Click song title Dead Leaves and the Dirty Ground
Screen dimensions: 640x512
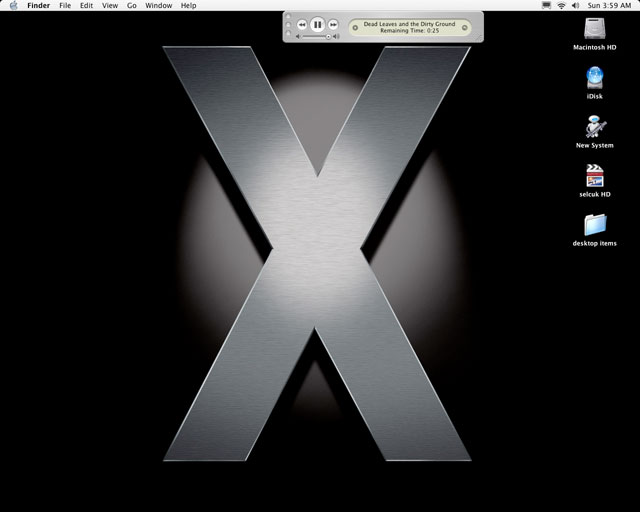click(409, 24)
